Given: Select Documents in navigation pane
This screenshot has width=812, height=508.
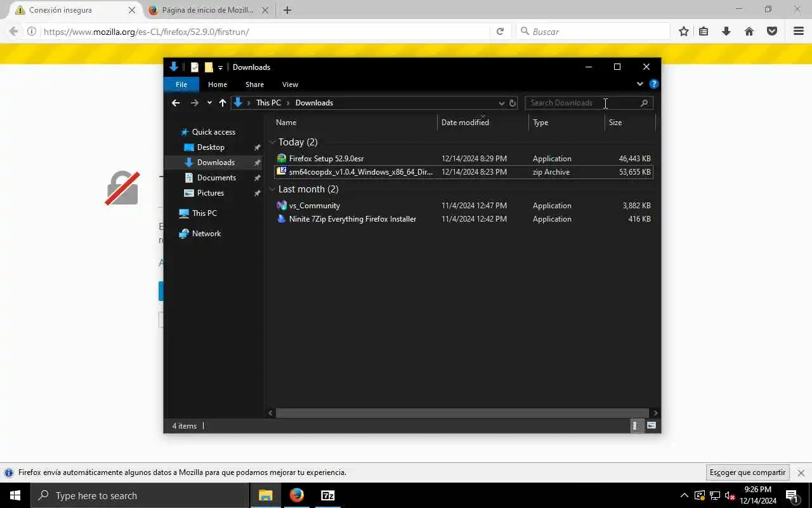Looking at the screenshot, I should 216,178.
